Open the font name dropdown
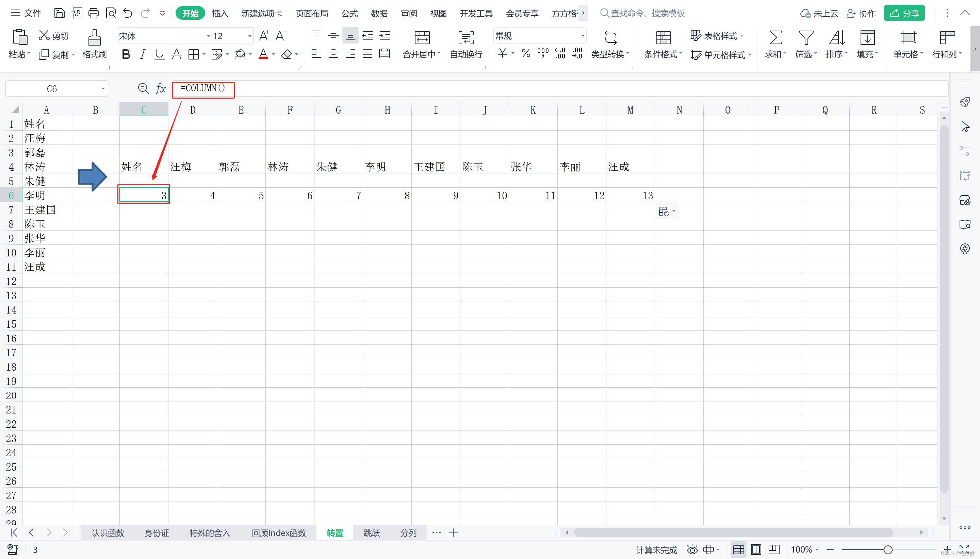The height and width of the screenshot is (559, 980). coord(208,36)
